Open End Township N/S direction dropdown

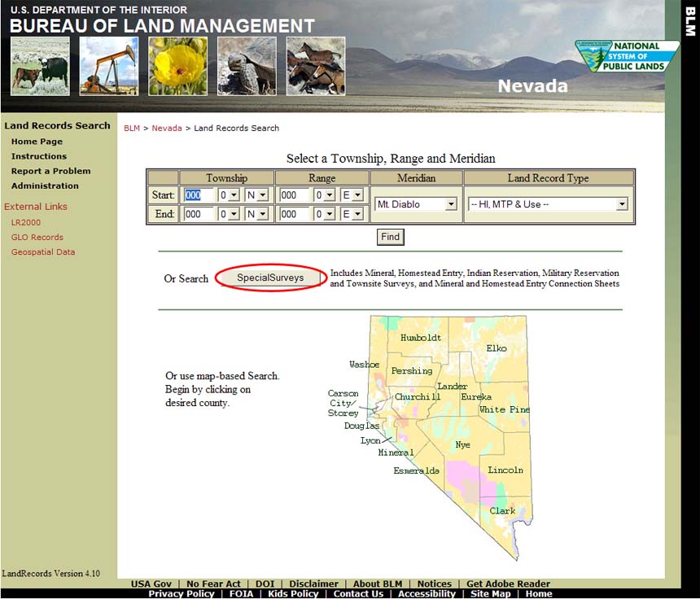click(256, 214)
